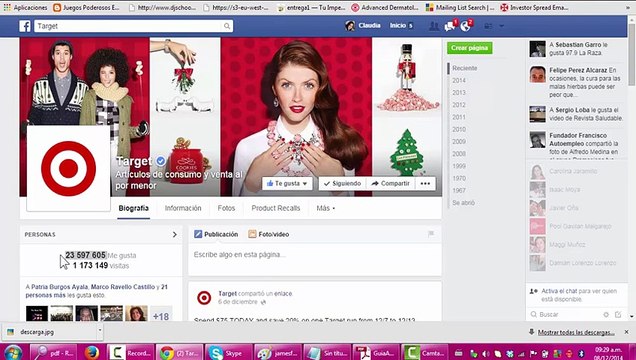Open the friend requests icon
Screen dimensions: 636x360
coord(434,26)
